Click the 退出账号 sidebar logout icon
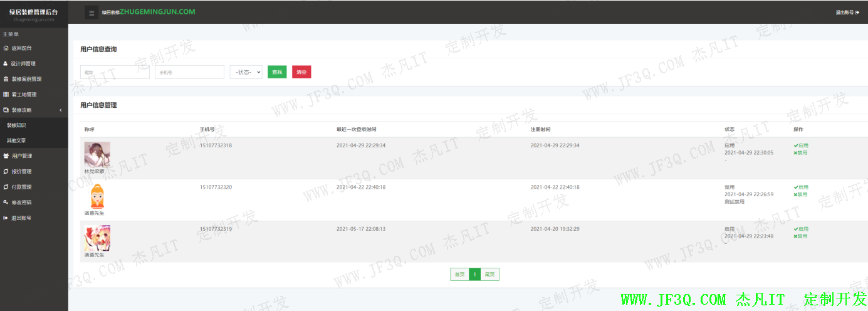Screen dimensions: 868x311 click(6, 218)
